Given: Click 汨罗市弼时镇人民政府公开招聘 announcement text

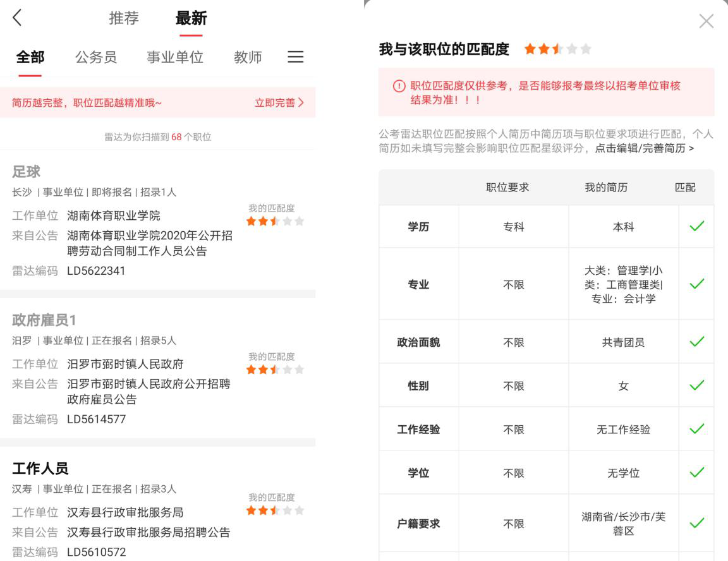Looking at the screenshot, I should pyautogui.click(x=149, y=383).
